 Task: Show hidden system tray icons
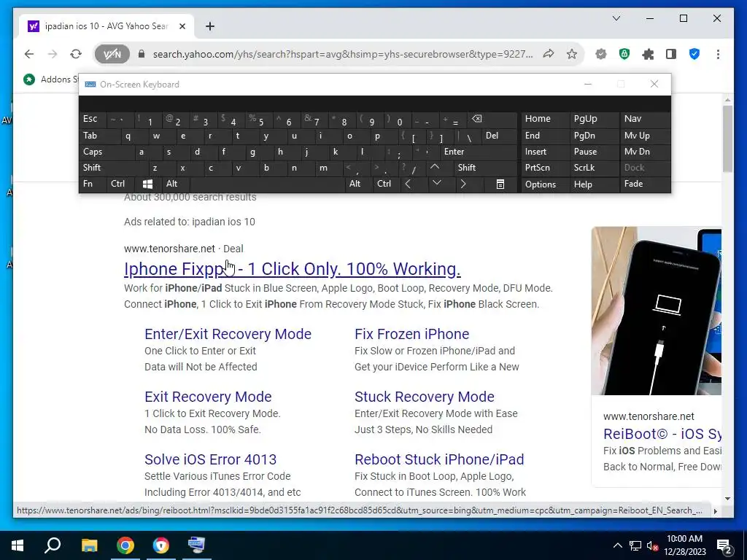click(617, 545)
